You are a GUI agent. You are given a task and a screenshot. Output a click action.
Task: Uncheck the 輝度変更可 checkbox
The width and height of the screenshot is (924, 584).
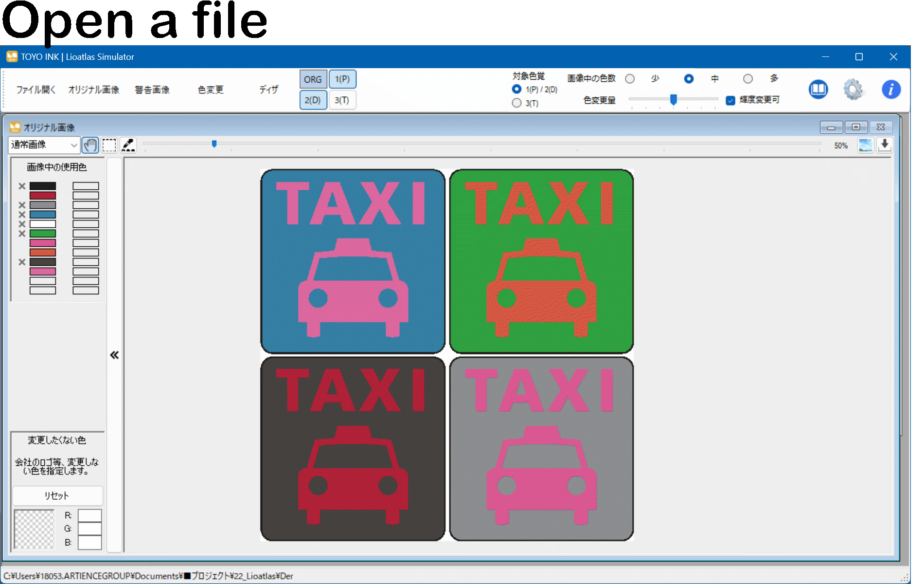click(730, 100)
